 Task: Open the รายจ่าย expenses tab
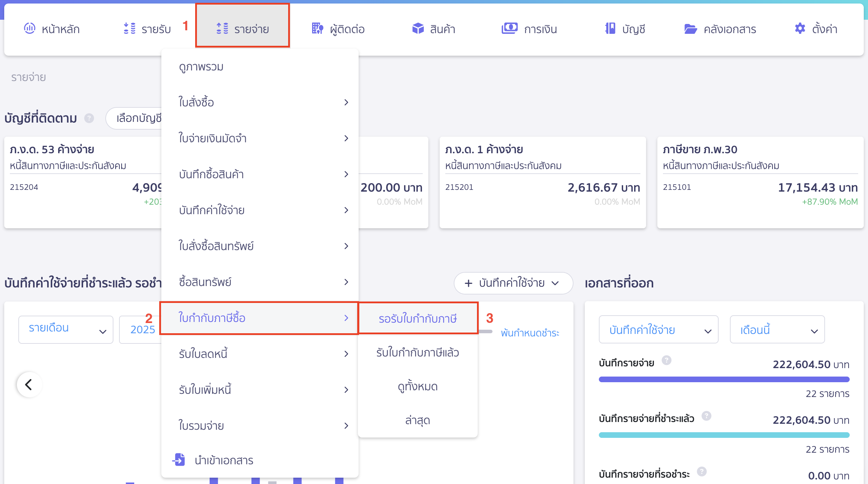[x=243, y=25]
